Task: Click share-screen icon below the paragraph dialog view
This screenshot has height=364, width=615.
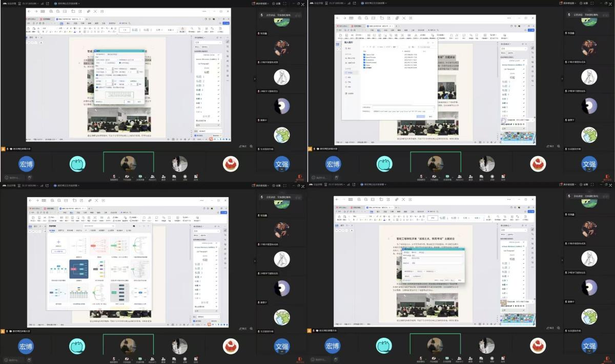Action: tap(139, 176)
